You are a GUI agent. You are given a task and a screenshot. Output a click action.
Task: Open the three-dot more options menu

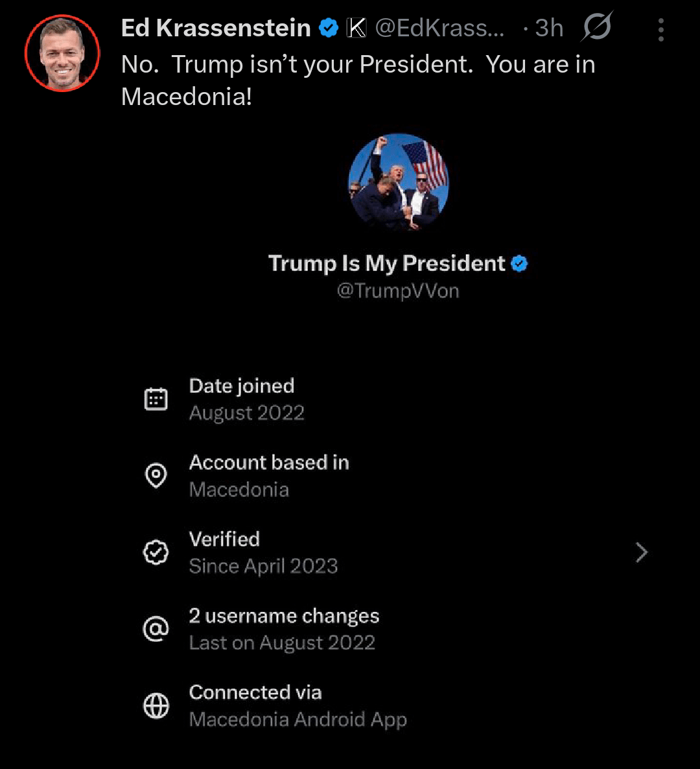point(660,30)
